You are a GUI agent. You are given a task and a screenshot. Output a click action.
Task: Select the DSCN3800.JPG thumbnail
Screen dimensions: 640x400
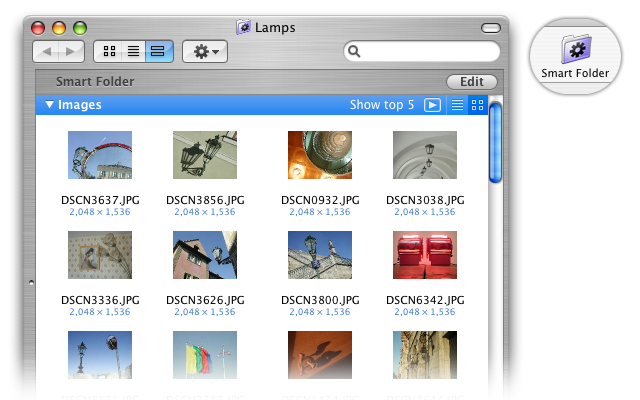pos(320,255)
